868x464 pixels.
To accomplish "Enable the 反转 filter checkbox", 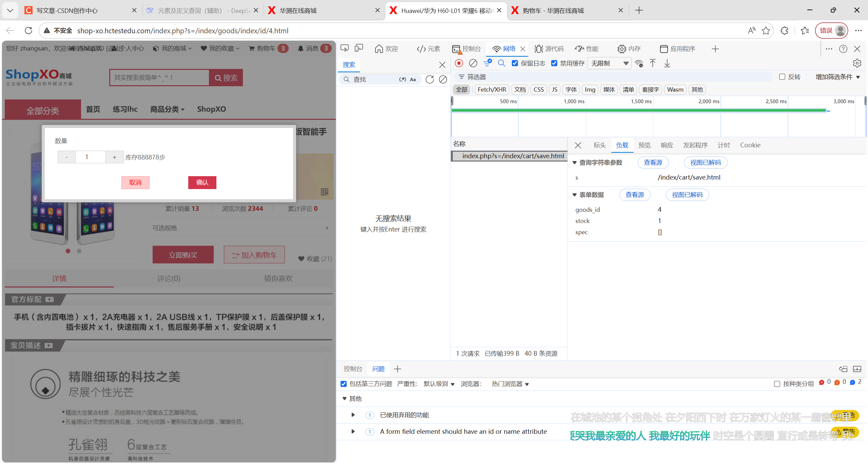I will (782, 77).
